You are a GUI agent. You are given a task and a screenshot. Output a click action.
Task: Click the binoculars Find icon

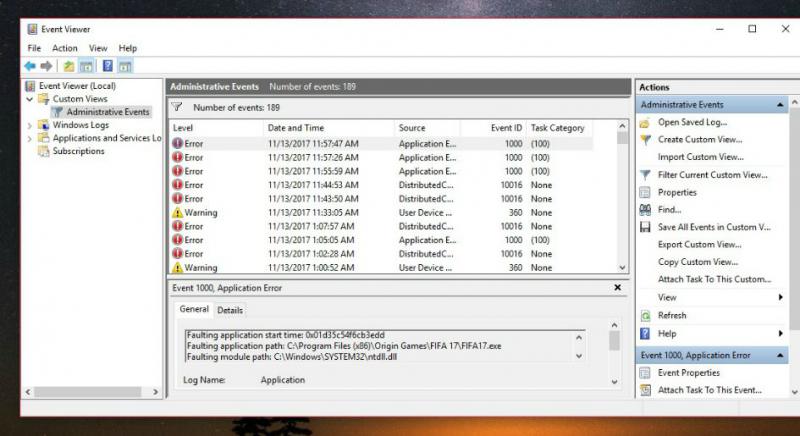click(645, 210)
